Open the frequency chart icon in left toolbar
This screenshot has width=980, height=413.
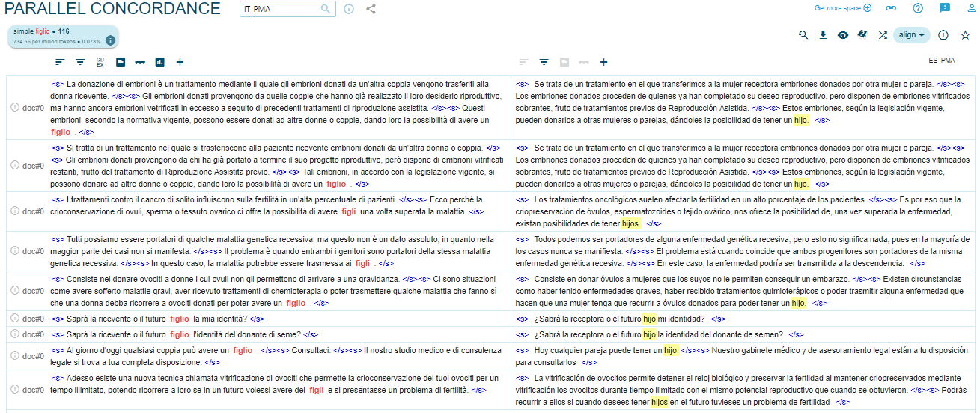pyautogui.click(x=159, y=62)
